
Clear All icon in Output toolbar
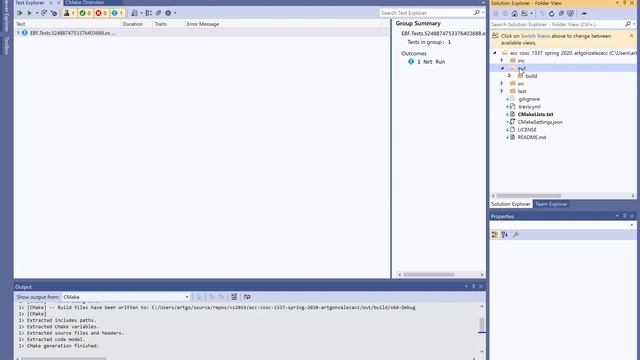pos(234,297)
